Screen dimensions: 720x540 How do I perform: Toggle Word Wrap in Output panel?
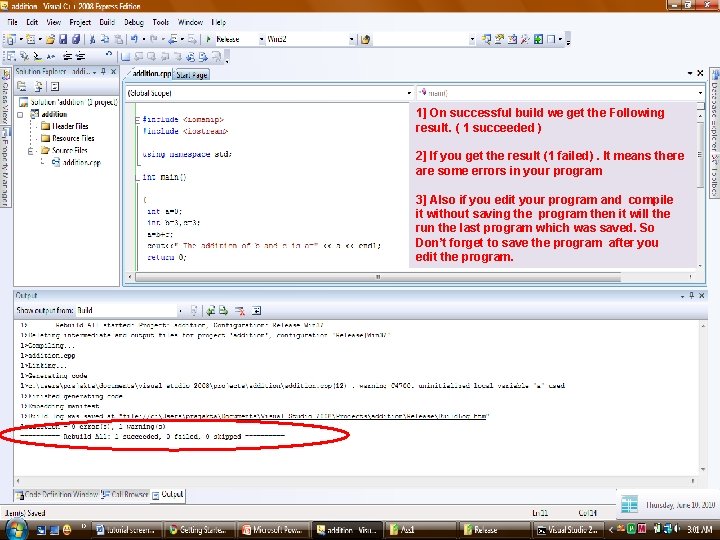pyautogui.click(x=256, y=311)
